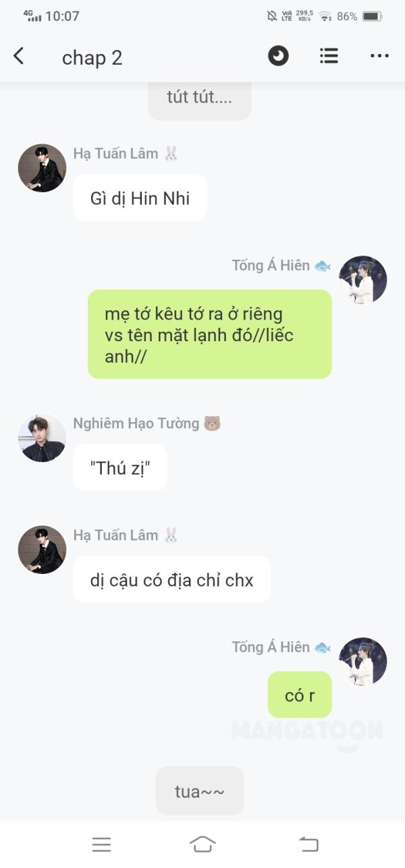
Task: Tap "dị cậu có địa chỉ chx" message
Action: click(x=171, y=579)
